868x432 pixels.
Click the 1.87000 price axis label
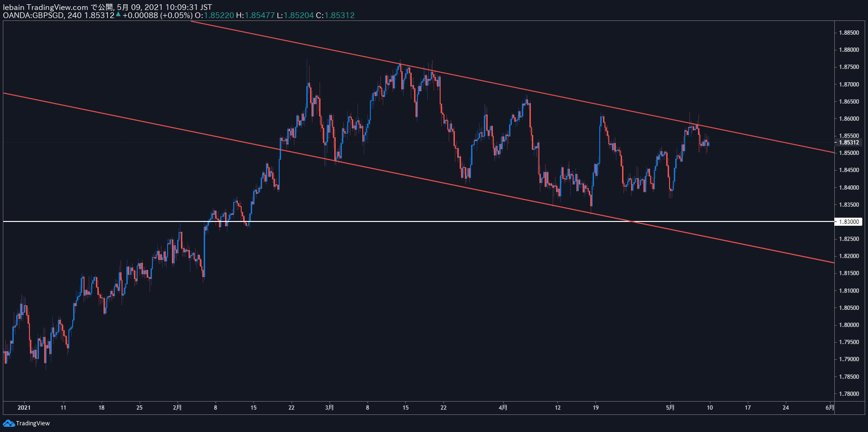[849, 85]
